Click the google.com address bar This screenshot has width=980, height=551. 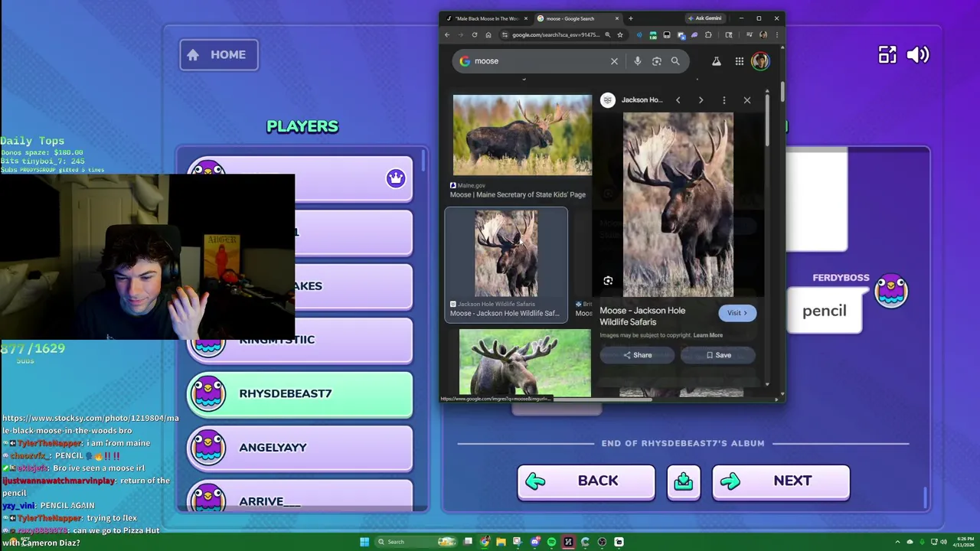[555, 34]
